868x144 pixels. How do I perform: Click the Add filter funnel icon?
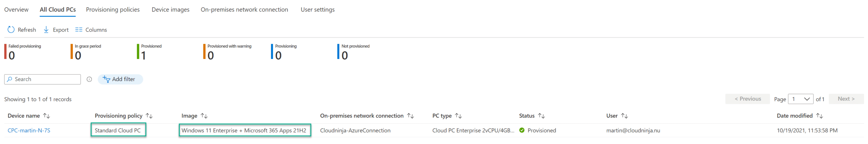(x=106, y=79)
